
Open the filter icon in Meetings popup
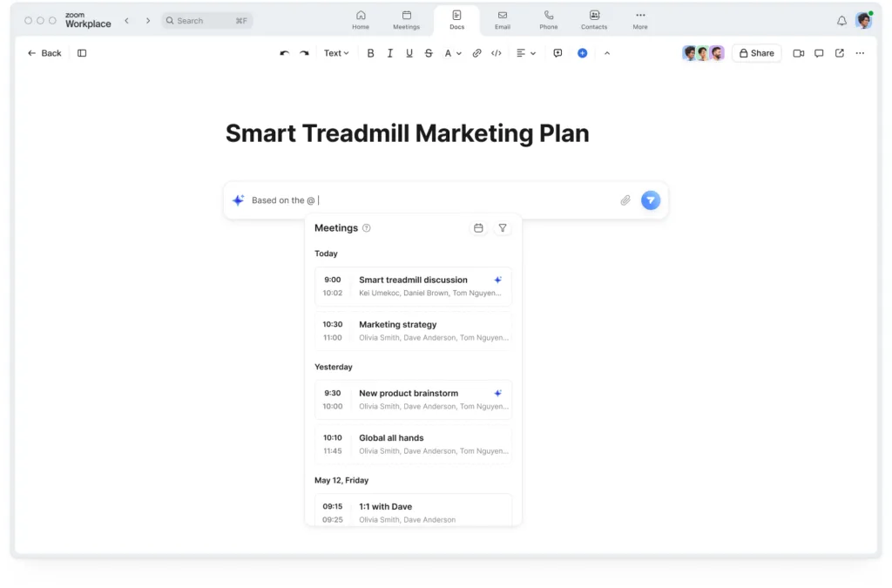503,227
